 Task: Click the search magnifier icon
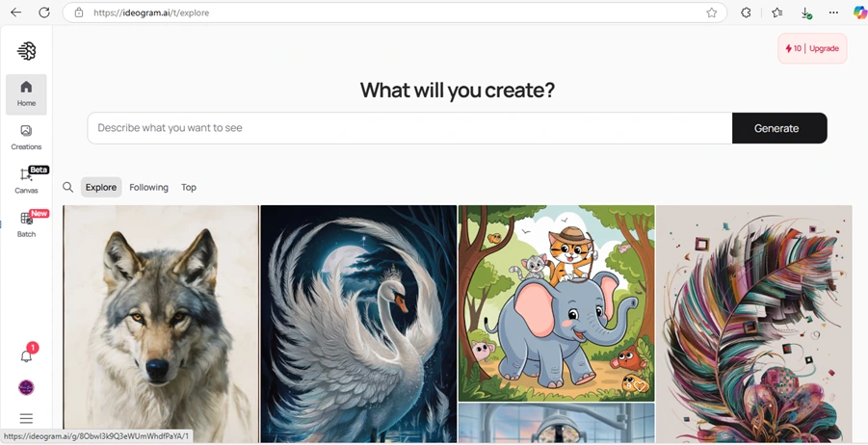[x=67, y=187]
